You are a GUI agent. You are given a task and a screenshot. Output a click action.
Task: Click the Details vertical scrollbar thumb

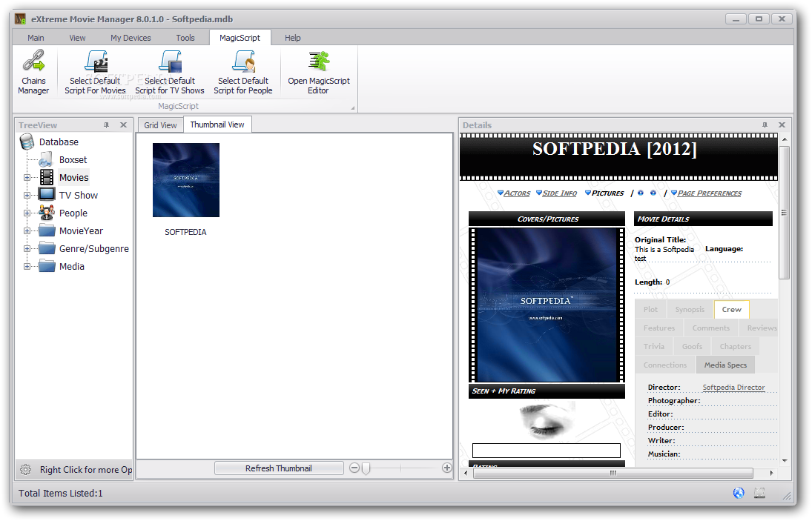point(784,212)
